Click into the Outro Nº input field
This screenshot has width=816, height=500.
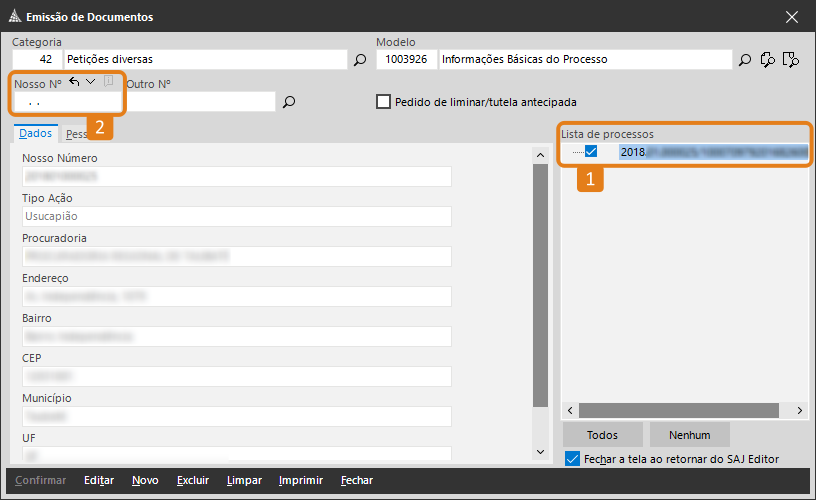point(200,102)
